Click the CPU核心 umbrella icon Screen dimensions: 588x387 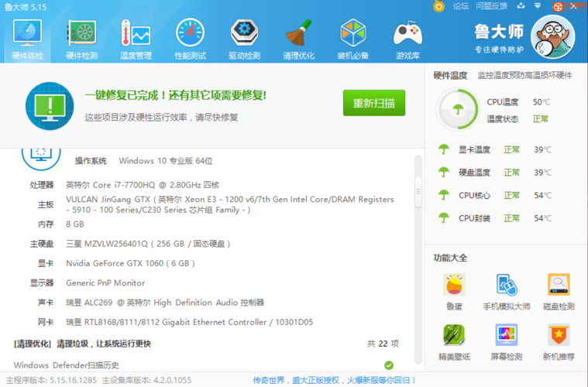coord(444,195)
